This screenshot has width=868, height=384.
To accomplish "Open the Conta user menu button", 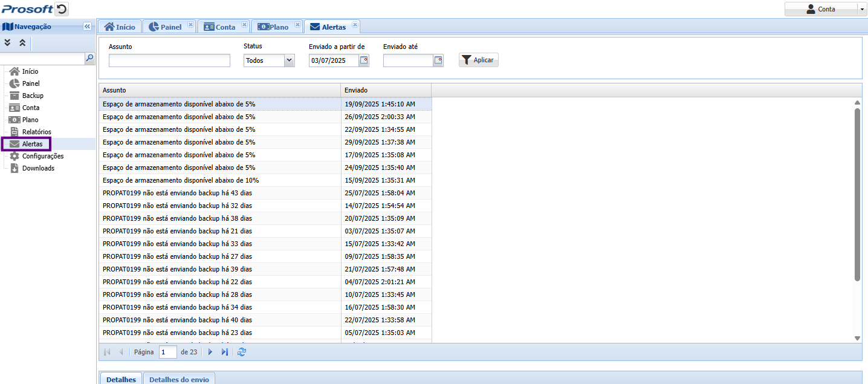I will click(821, 9).
